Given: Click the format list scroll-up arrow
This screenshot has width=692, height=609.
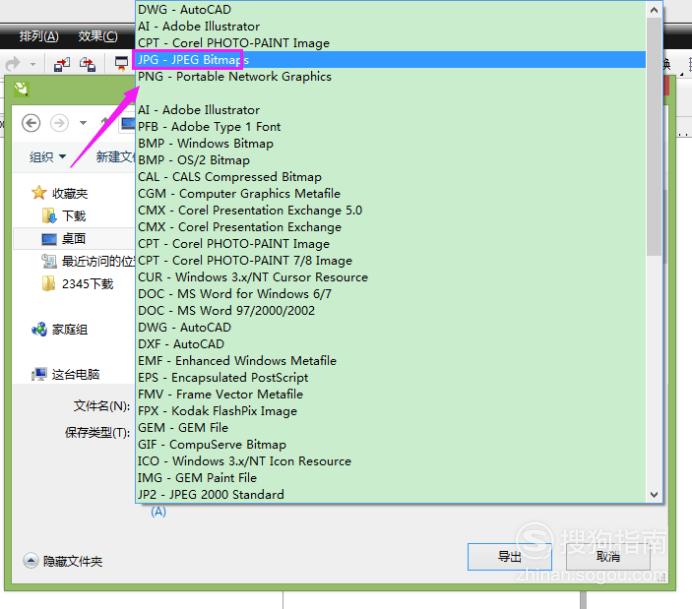Looking at the screenshot, I should (x=654, y=10).
